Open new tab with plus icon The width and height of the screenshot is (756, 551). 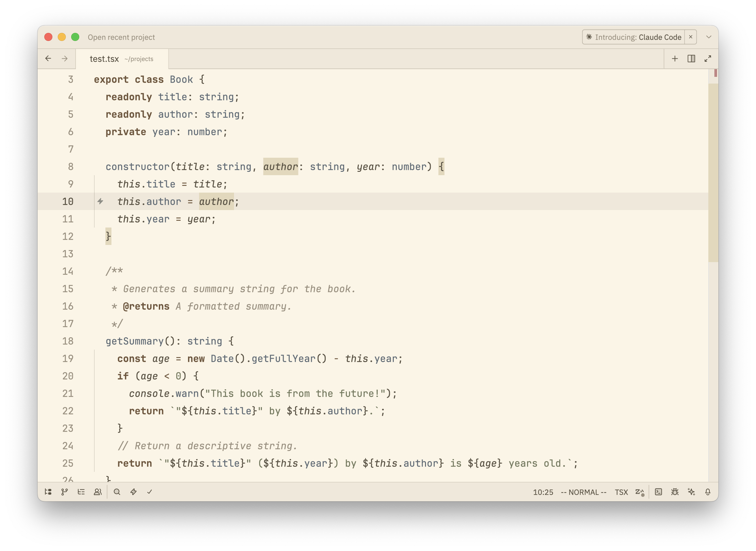click(675, 59)
